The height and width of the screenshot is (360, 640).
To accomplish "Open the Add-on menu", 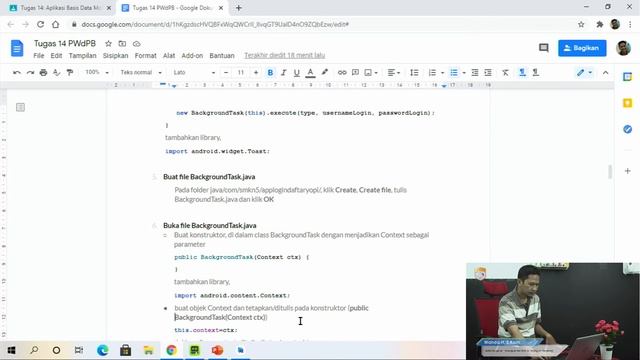I will [x=192, y=56].
